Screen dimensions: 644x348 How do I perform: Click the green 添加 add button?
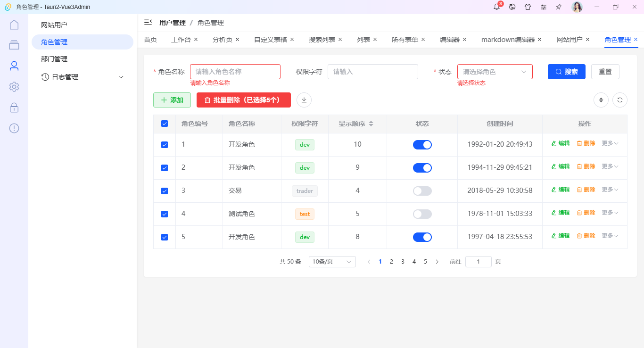pos(172,100)
